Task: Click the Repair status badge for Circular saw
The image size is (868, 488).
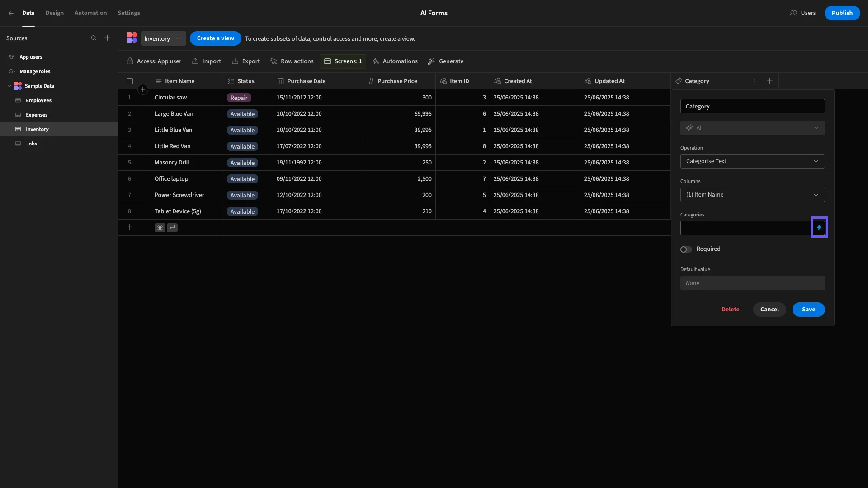Action: click(x=239, y=98)
